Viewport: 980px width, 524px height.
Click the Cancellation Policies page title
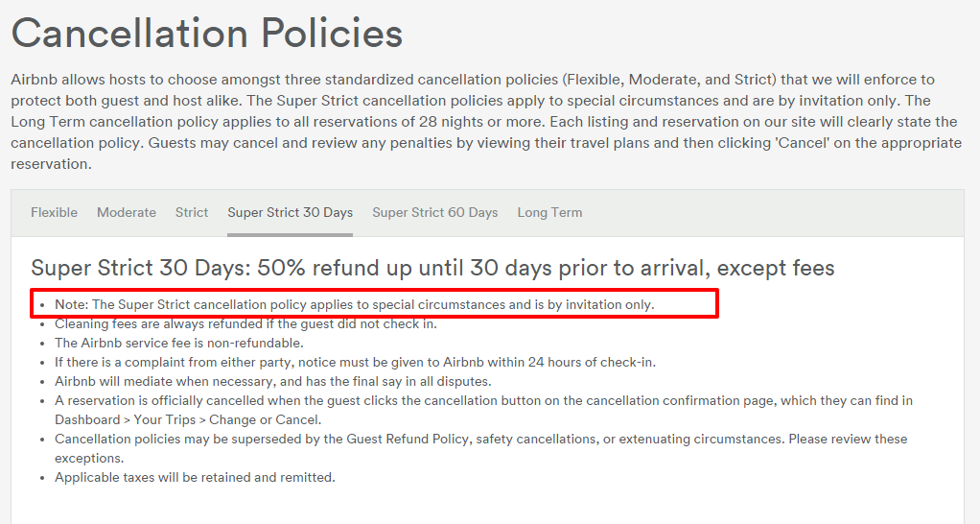tap(207, 34)
